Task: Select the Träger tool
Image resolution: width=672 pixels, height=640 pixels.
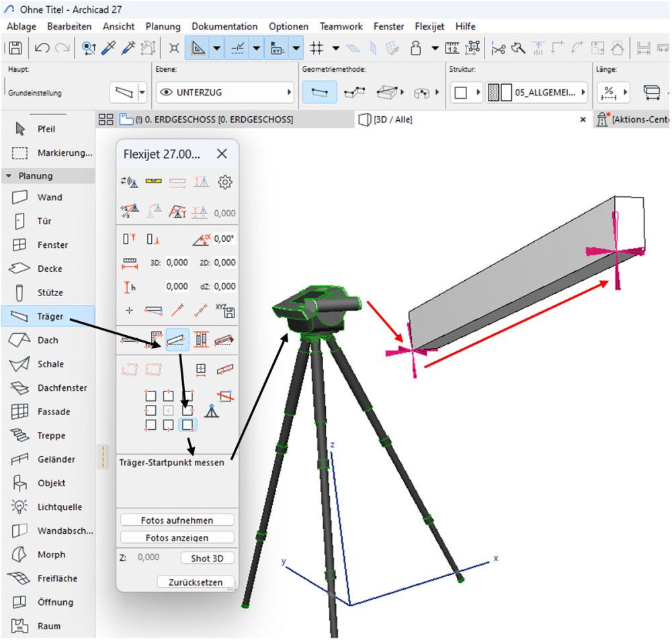Action: pos(48,316)
